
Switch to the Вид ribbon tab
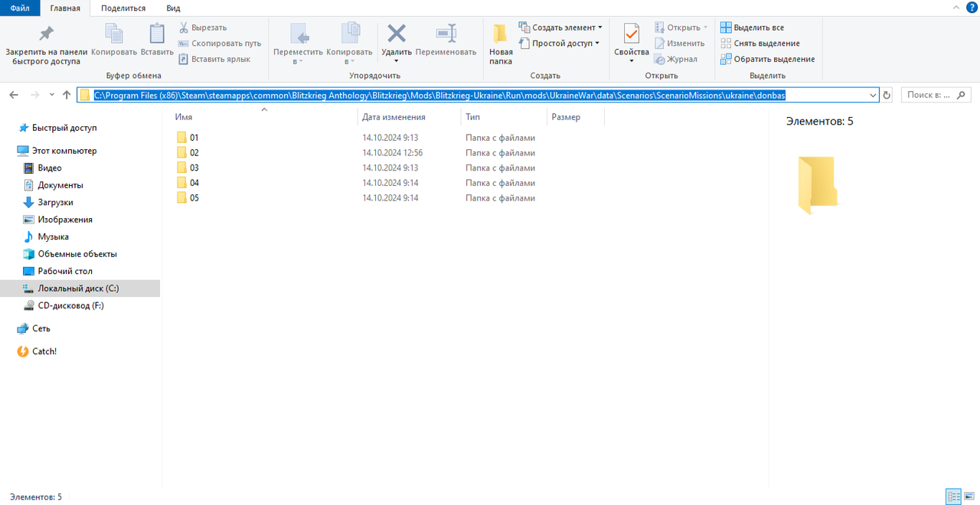click(173, 8)
